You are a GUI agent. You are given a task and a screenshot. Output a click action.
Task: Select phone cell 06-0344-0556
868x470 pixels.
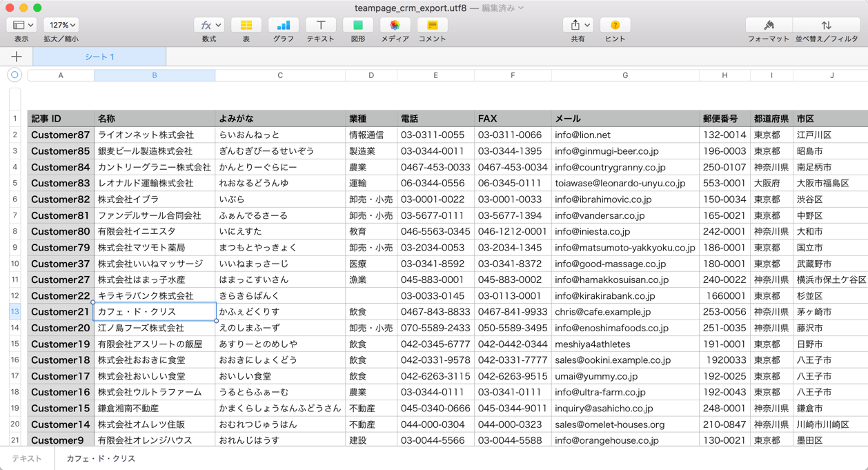click(435, 183)
